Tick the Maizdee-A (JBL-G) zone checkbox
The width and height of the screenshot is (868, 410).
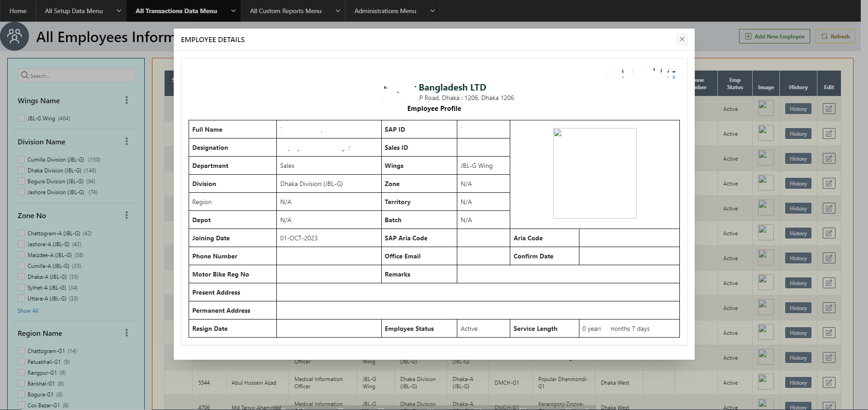tap(21, 255)
